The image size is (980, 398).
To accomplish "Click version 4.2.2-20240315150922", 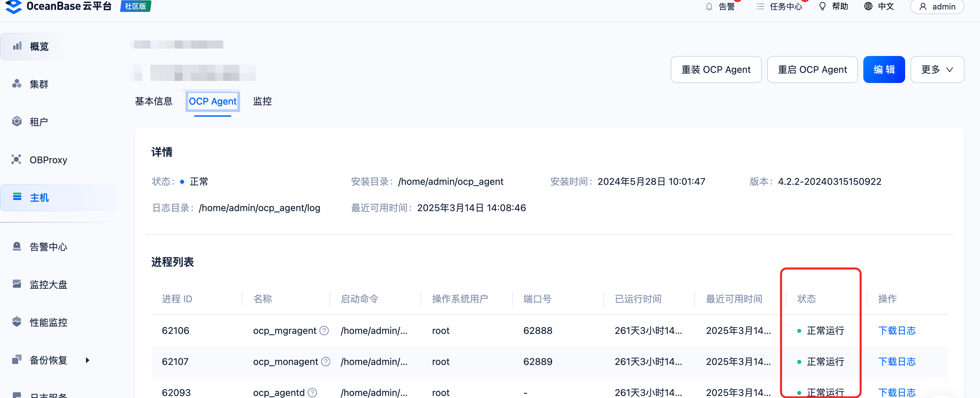I will [829, 181].
